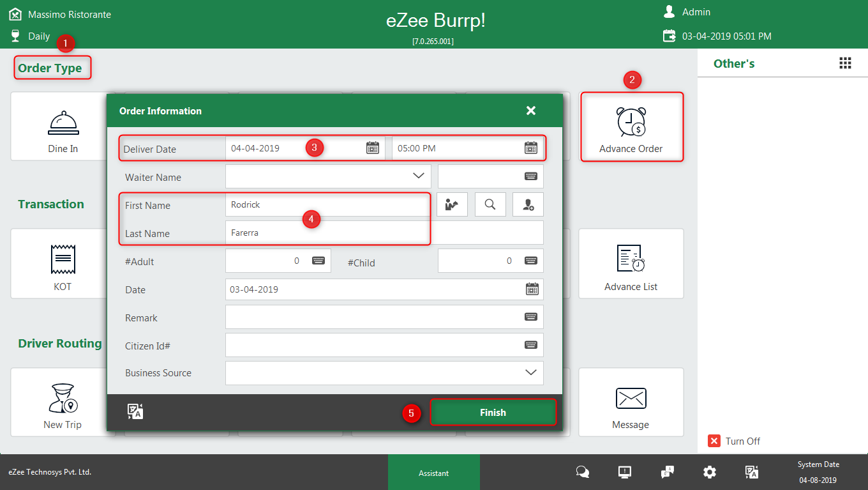Start a New Trip in Driver Routing
This screenshot has width=868, height=490.
(62, 402)
